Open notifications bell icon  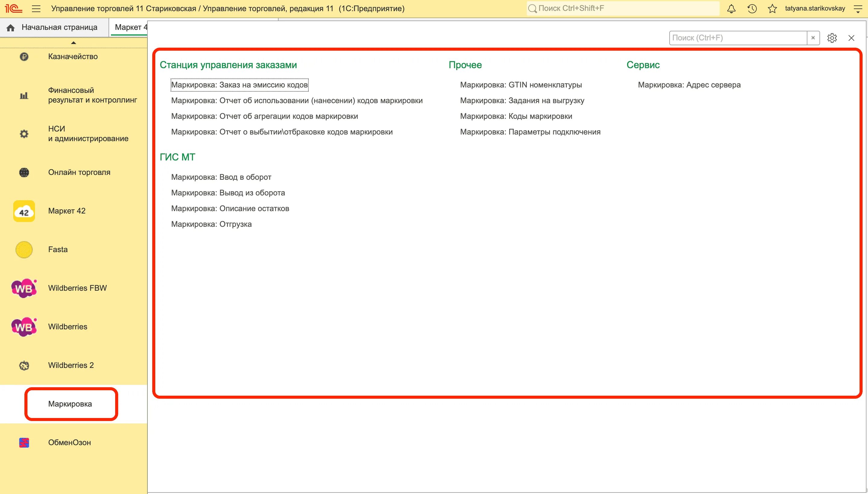[731, 8]
